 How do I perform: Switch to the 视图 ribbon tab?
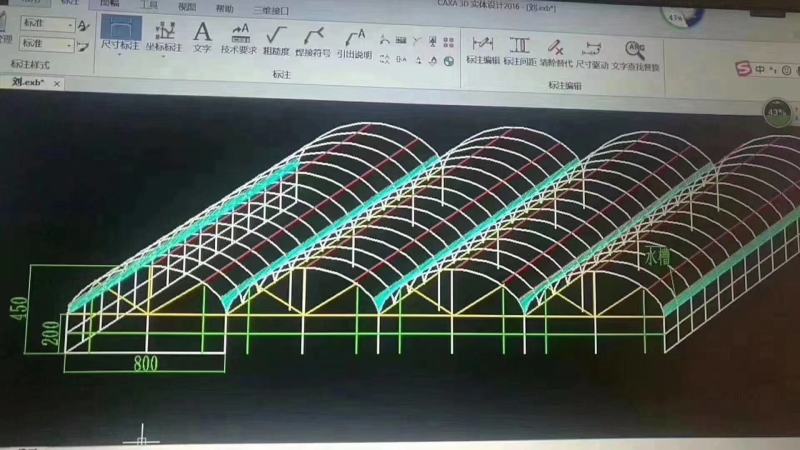(x=187, y=7)
